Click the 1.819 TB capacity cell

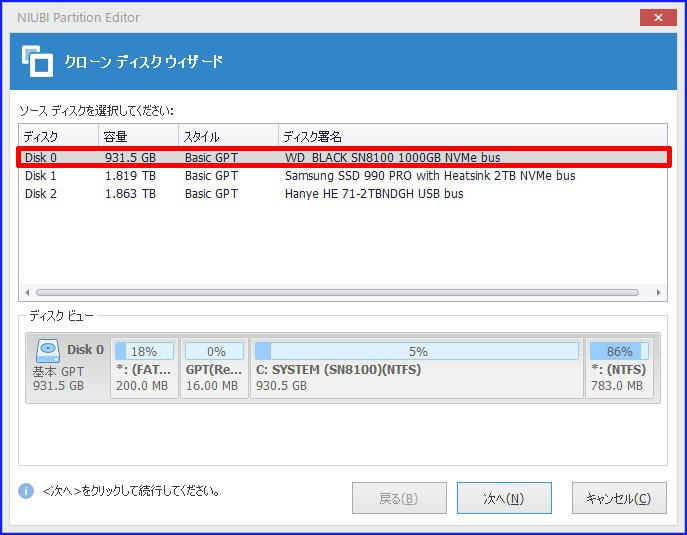coord(131,176)
